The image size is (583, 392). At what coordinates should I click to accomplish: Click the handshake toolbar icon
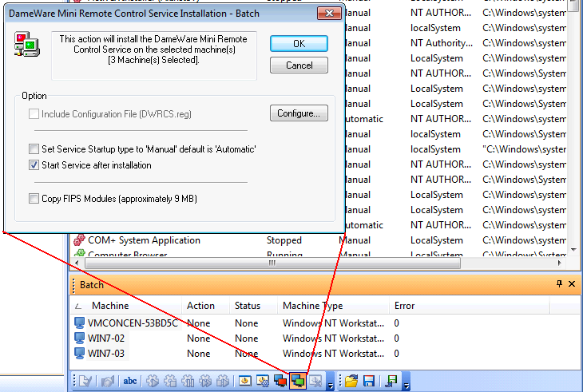click(x=108, y=381)
